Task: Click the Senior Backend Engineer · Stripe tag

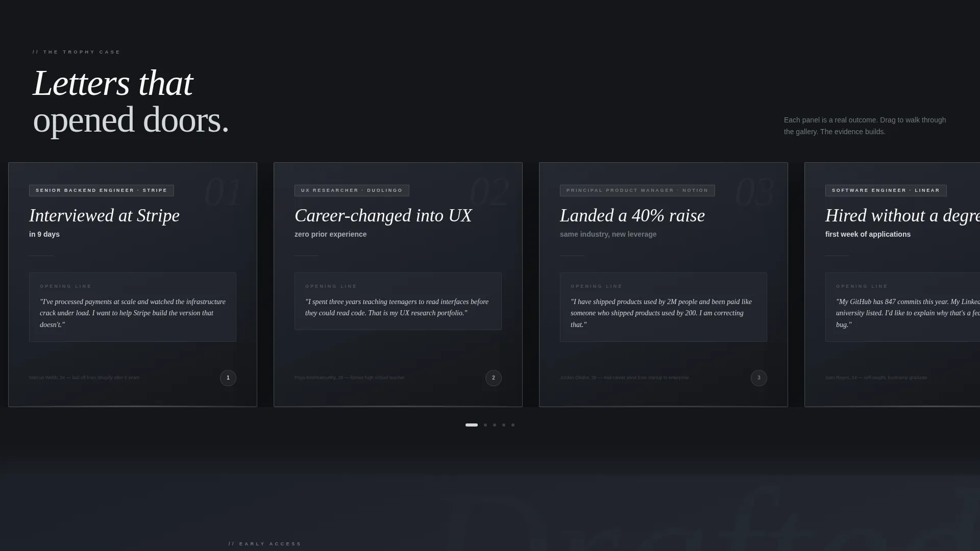Action: (102, 190)
